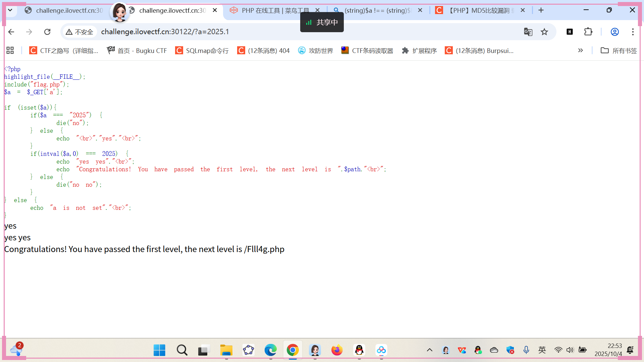Toggle the microphone tray icon

[526, 350]
